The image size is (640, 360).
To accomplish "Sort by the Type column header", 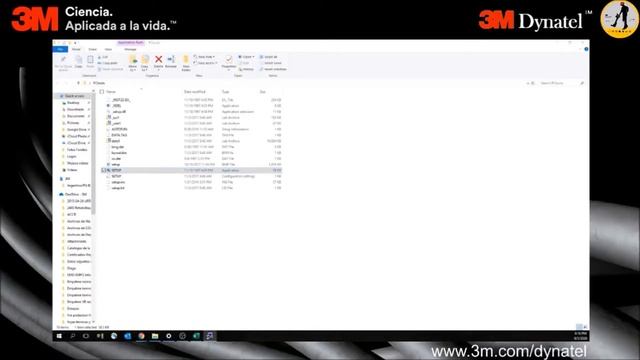I will click(226, 92).
